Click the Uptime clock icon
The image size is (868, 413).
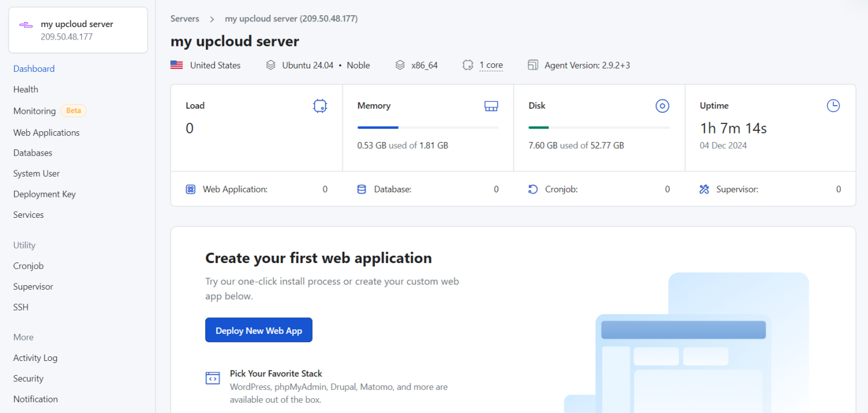coord(833,105)
